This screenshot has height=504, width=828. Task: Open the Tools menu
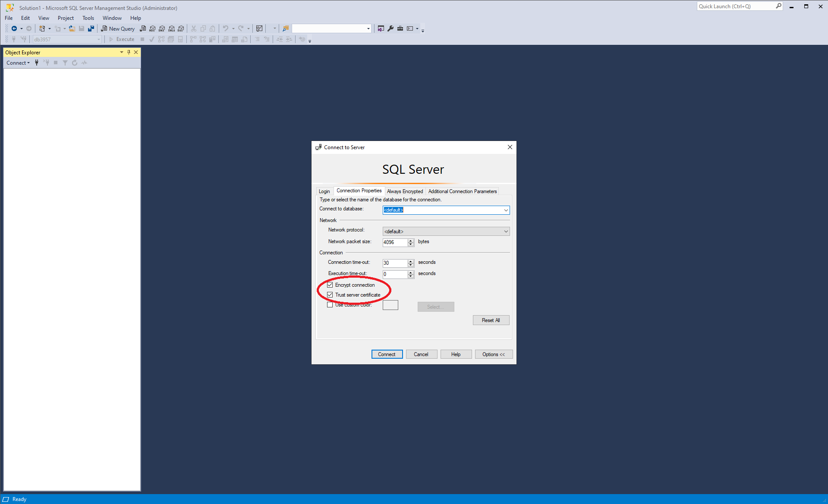click(88, 18)
